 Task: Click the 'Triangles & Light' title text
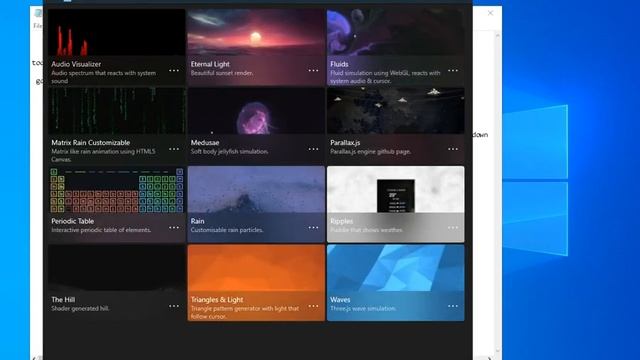pos(217,300)
